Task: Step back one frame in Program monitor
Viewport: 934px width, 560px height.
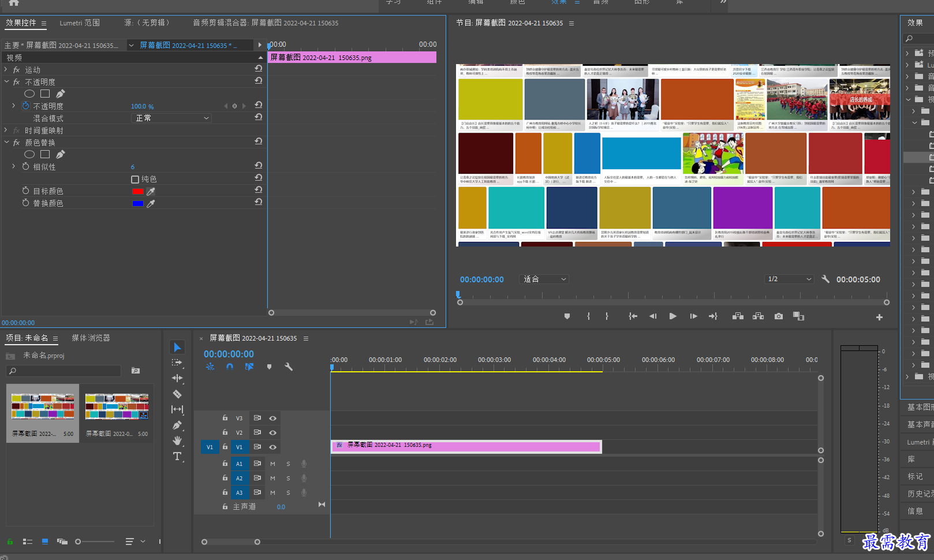Action: (653, 316)
